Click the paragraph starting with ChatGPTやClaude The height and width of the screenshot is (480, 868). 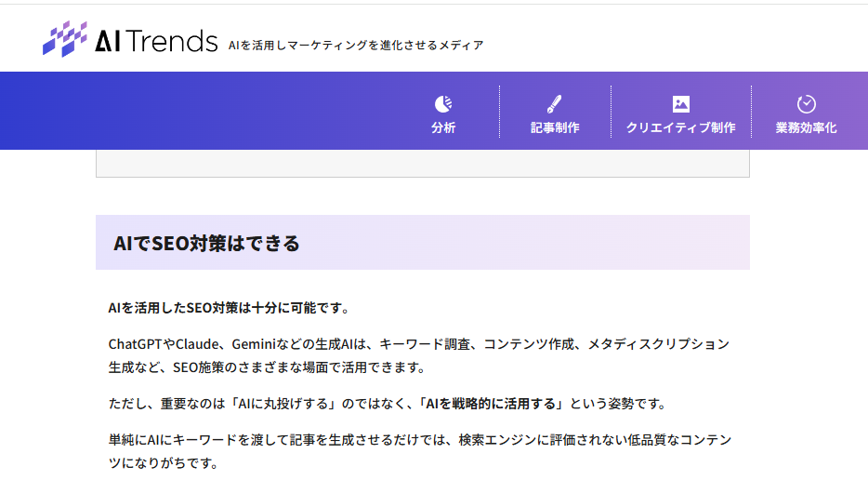point(418,344)
